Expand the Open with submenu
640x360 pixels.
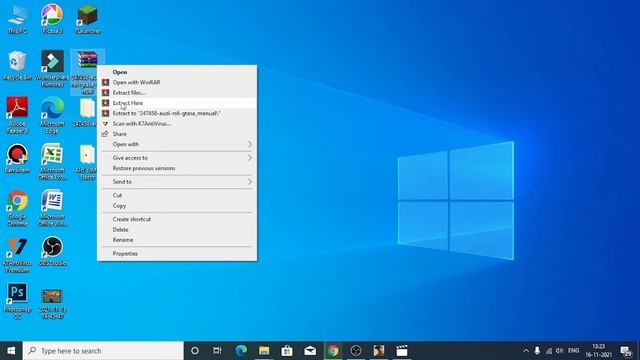[177, 144]
